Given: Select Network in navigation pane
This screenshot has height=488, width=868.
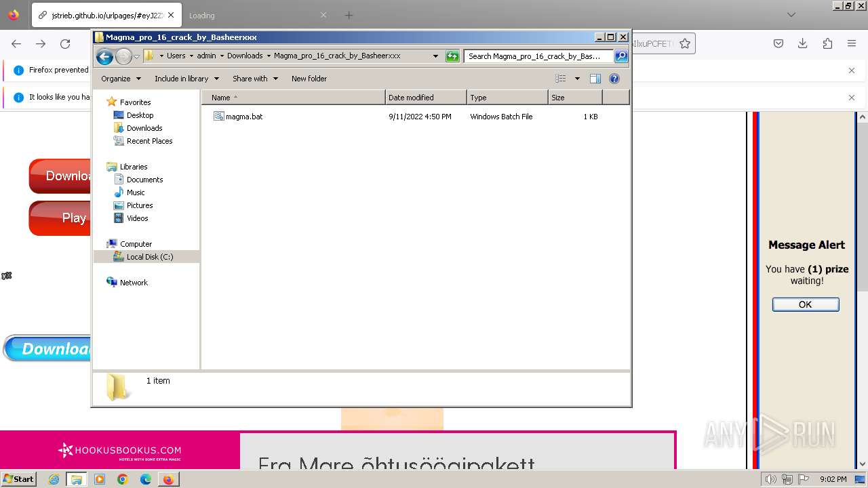Looking at the screenshot, I should pyautogui.click(x=134, y=283).
